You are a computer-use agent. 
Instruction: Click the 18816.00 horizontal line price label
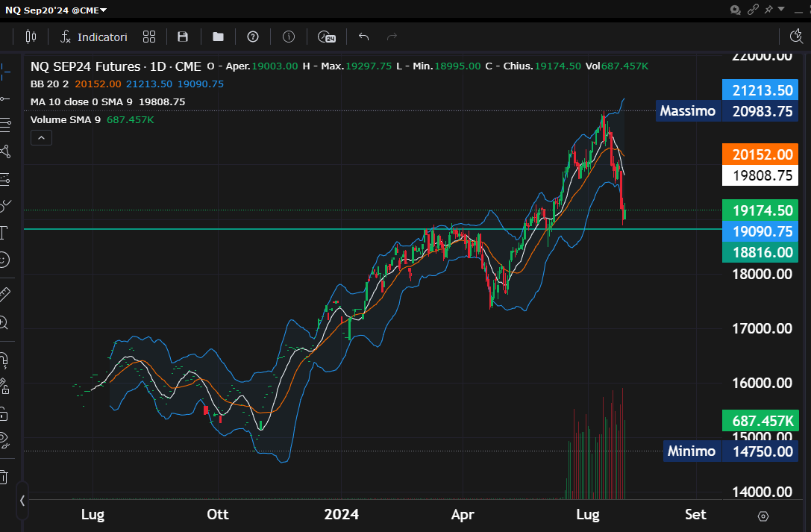point(761,253)
